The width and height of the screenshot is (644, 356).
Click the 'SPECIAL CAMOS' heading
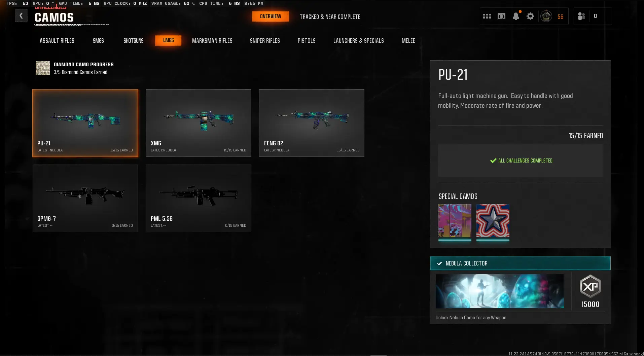point(458,196)
